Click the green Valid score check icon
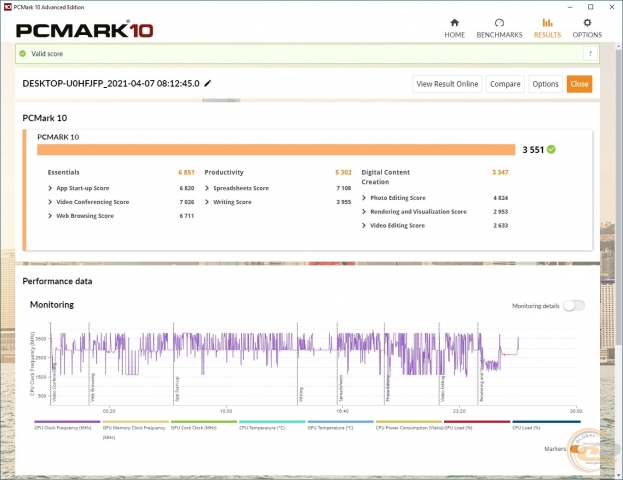This screenshot has height=480, width=623. (x=23, y=53)
